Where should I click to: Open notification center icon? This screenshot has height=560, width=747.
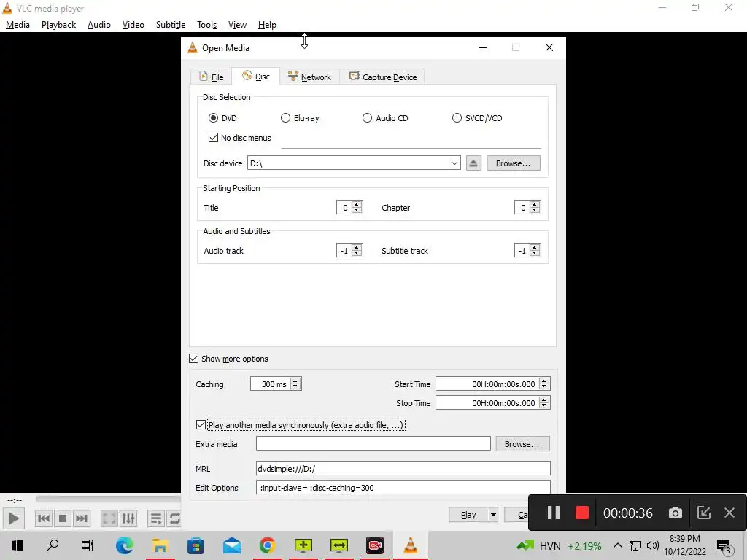pos(724,547)
